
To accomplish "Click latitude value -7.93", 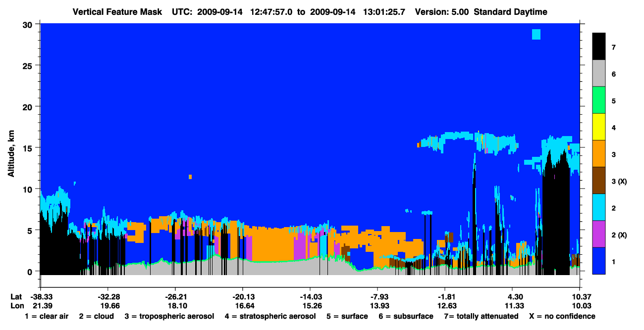I will (377, 296).
